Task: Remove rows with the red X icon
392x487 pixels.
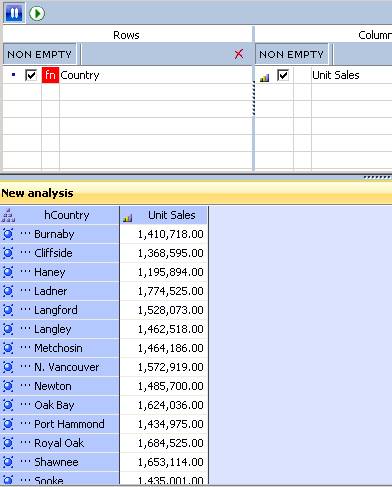Action: [239, 54]
